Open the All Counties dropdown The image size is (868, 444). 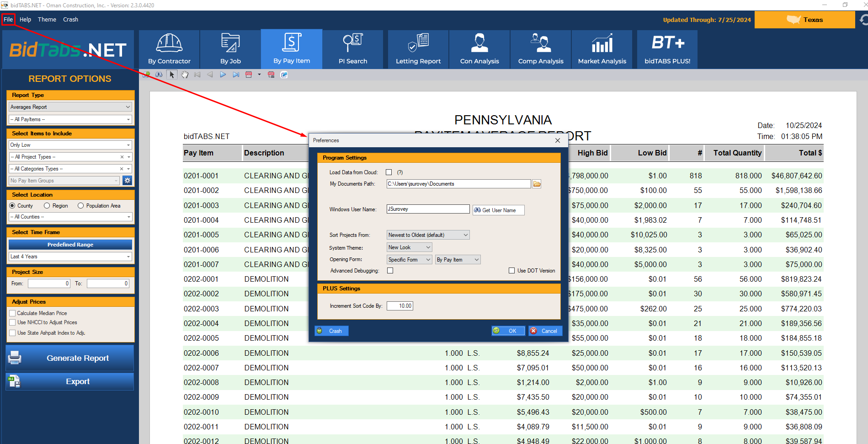pyautogui.click(x=70, y=217)
